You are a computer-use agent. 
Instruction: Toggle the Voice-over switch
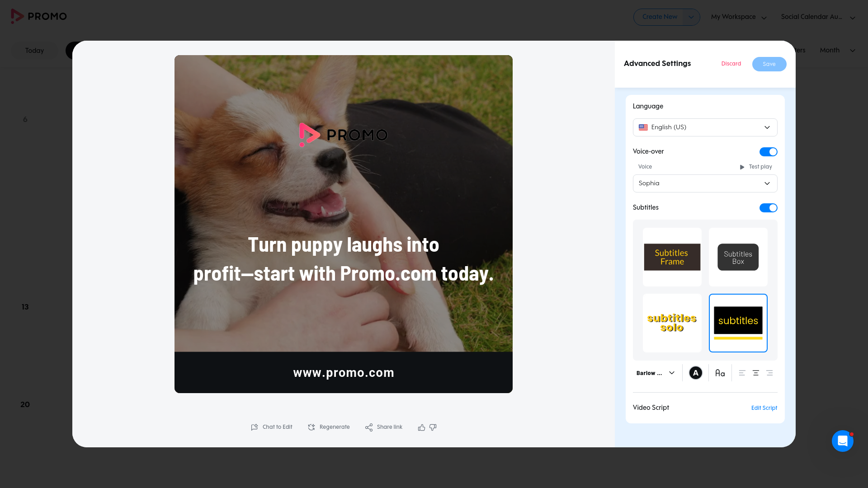click(x=768, y=152)
